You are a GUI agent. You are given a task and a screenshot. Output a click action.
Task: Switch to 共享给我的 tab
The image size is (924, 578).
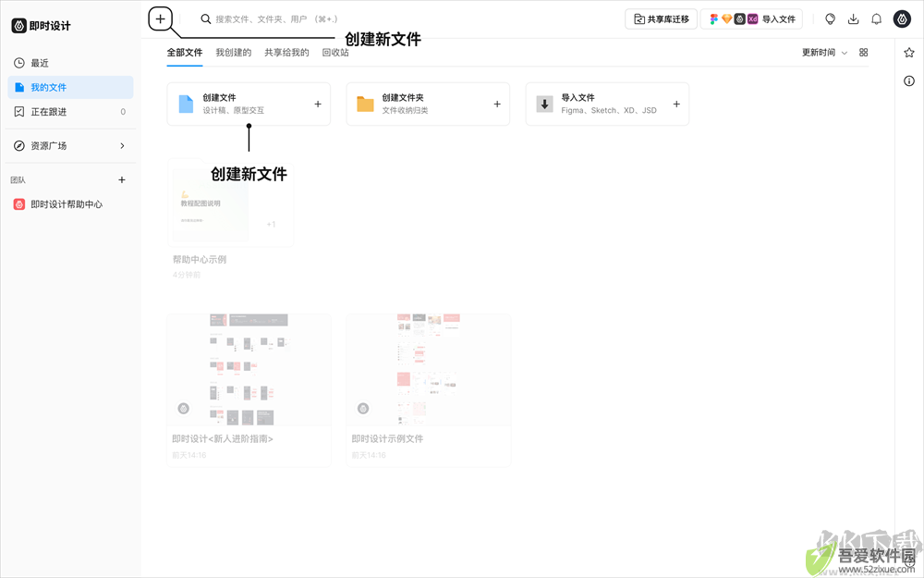coord(286,53)
